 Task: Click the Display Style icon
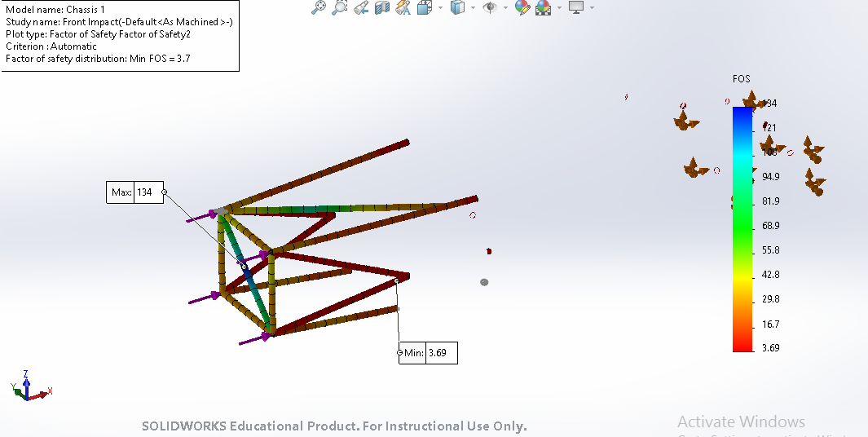tap(457, 7)
